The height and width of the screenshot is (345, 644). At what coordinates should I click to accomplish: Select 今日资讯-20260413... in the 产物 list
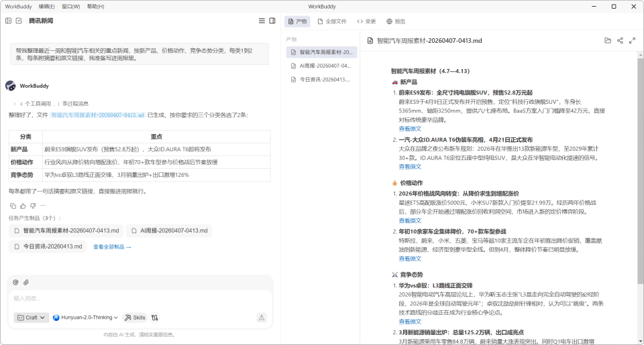pos(321,80)
